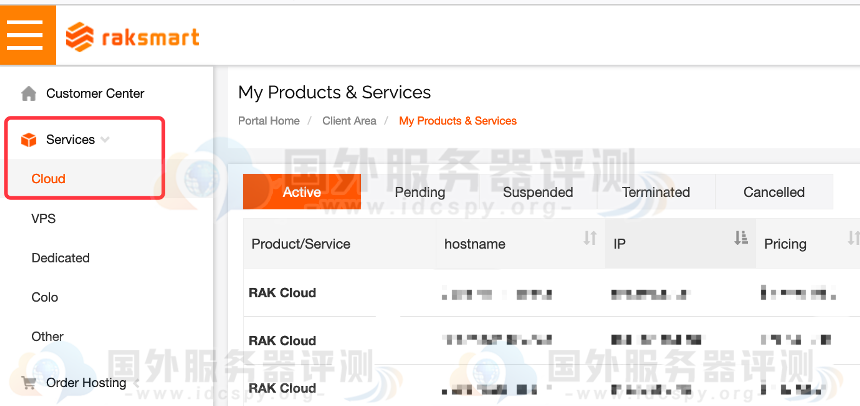
Task: Switch to the Suspended tab
Action: [x=538, y=192]
